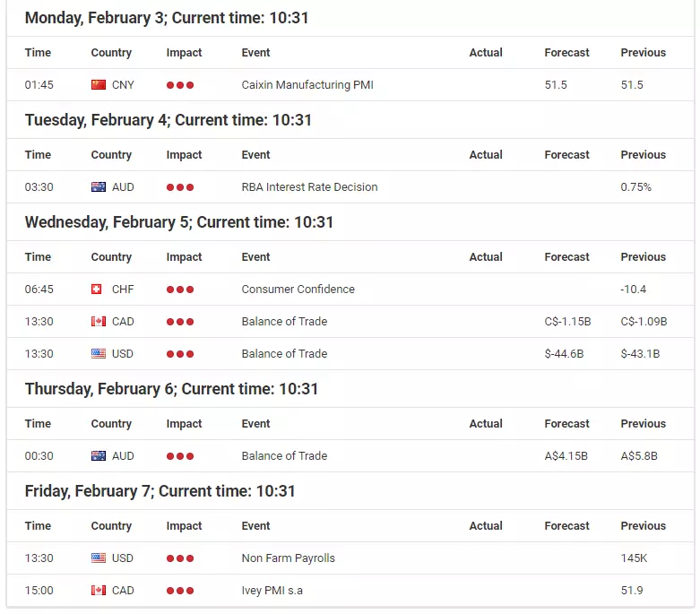Open the Caixin Manufacturing PMI event
Viewport: 700px width, 614px height.
[x=307, y=85]
